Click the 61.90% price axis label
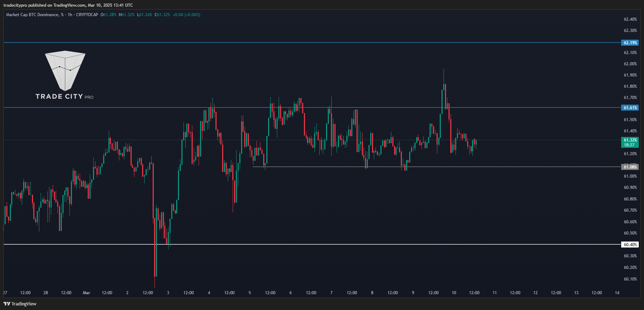The image size is (644, 310). pos(630,75)
